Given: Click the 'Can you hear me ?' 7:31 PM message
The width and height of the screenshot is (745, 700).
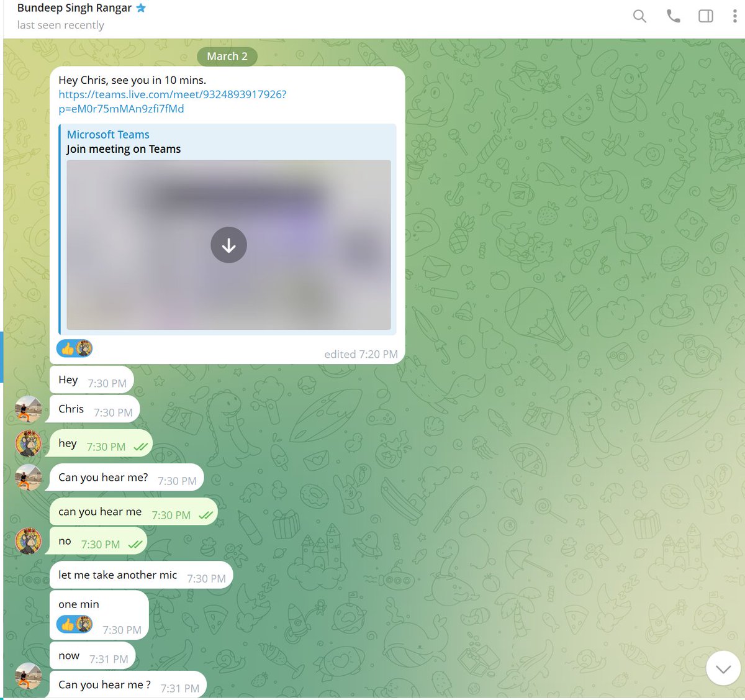Looking at the screenshot, I should point(127,684).
